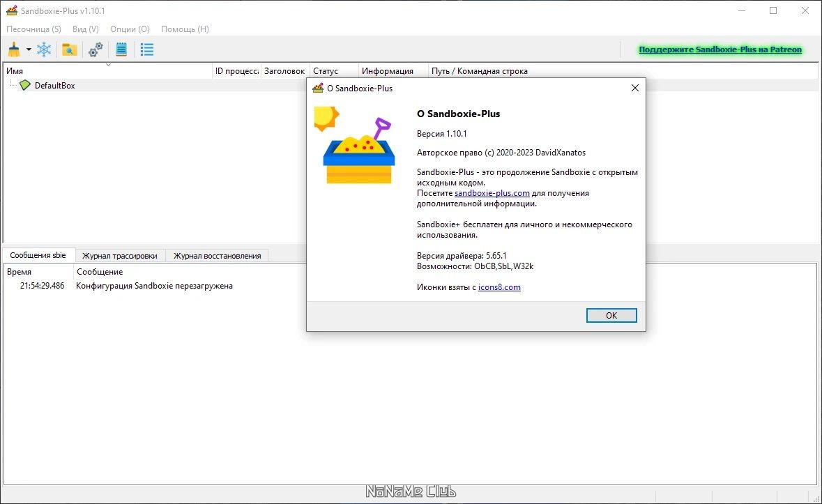This screenshot has height=504, width=822.
Task: Open the Песочница (S) menu
Action: 33,29
